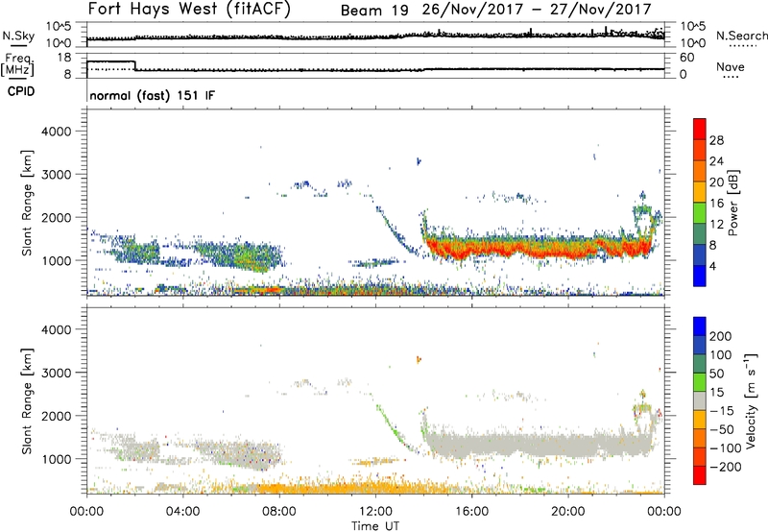Click the 'Slant Range [km]' label of velocity panel

tap(27, 401)
